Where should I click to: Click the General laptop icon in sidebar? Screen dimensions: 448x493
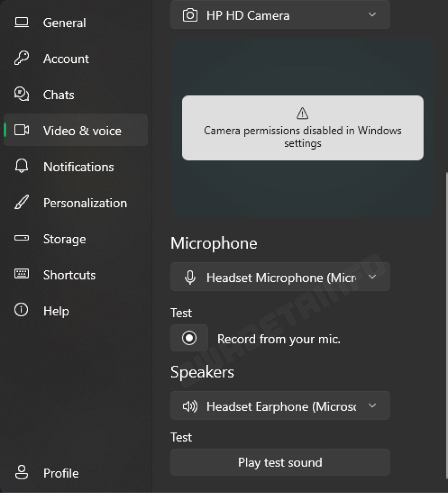click(x=22, y=22)
